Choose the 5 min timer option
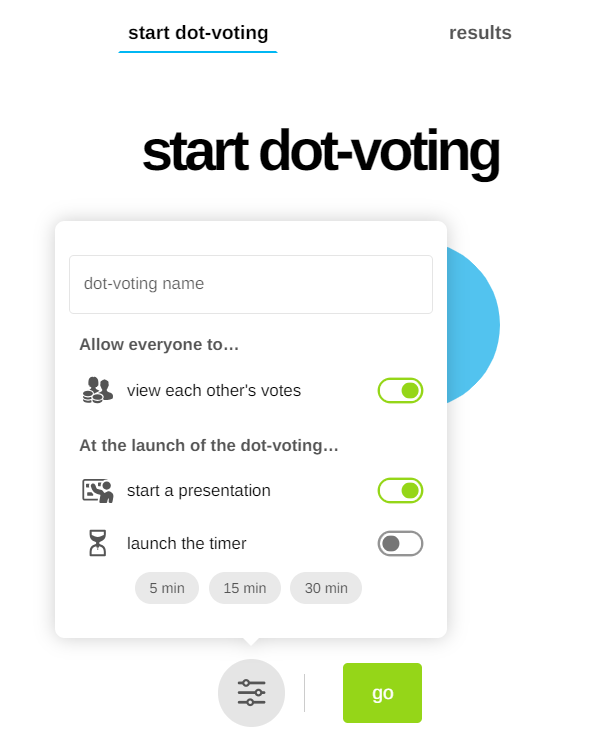 click(x=167, y=588)
